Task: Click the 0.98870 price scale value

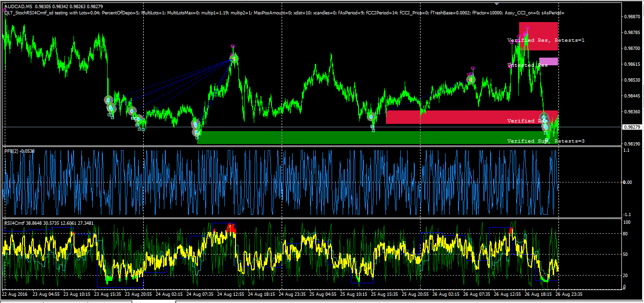Action: click(632, 16)
